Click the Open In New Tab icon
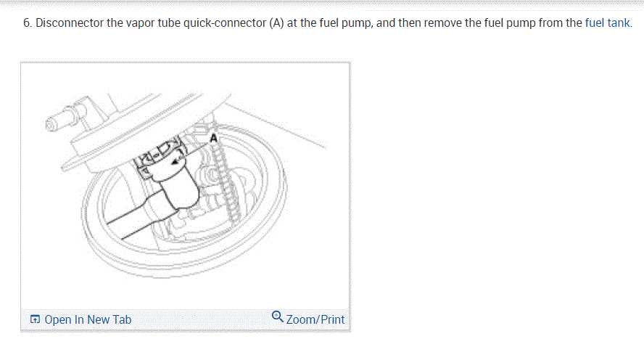 (35, 319)
